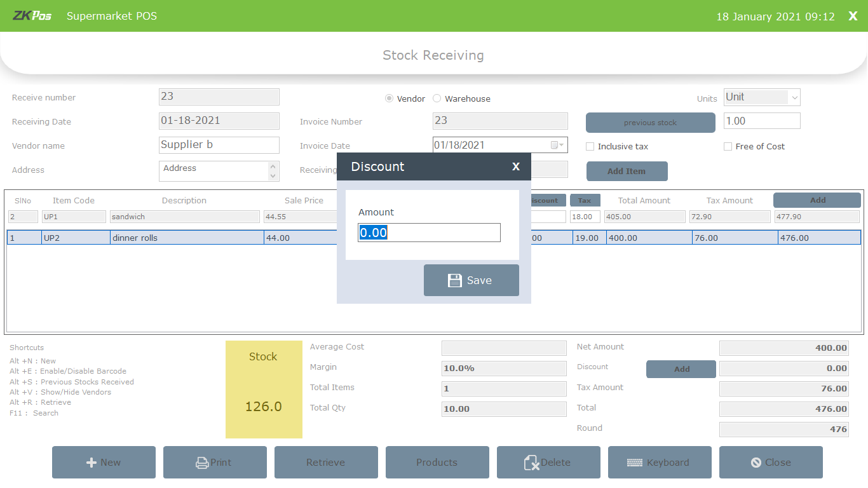Screen dimensions: 868x488
Task: Click the Add button beside Discount
Action: [x=681, y=369]
